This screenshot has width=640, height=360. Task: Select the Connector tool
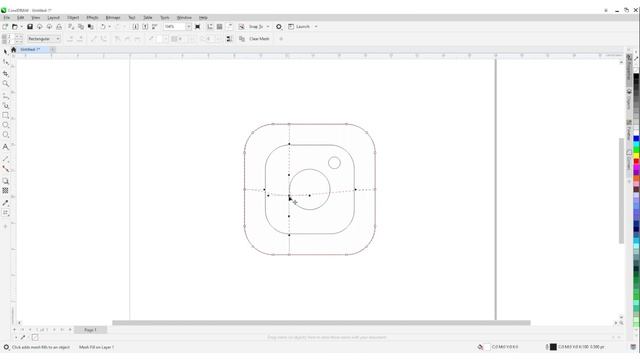[5, 169]
